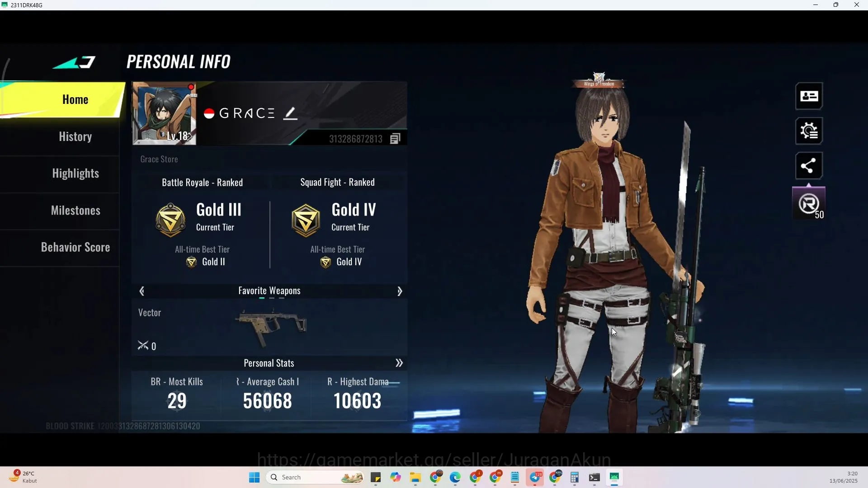Screen dimensions: 868x488
Task: Edit the player name with the pencil icon
Action: pyautogui.click(x=290, y=113)
